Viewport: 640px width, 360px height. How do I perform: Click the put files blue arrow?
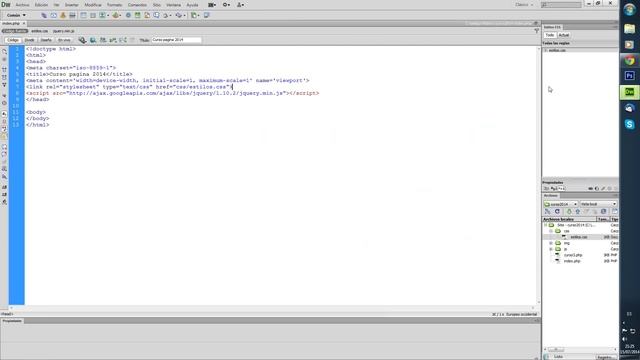[x=578, y=211]
